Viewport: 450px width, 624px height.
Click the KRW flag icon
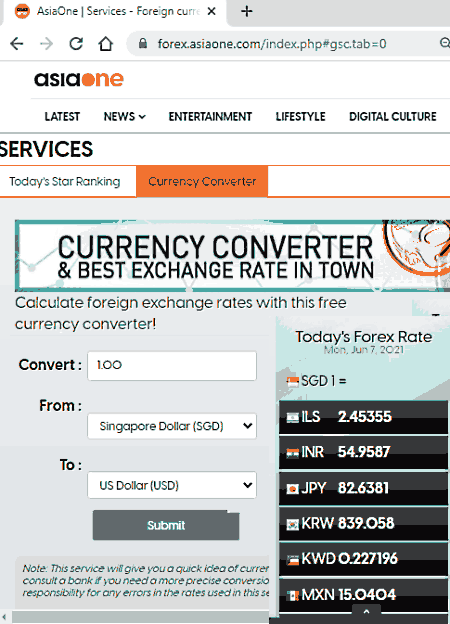(293, 525)
